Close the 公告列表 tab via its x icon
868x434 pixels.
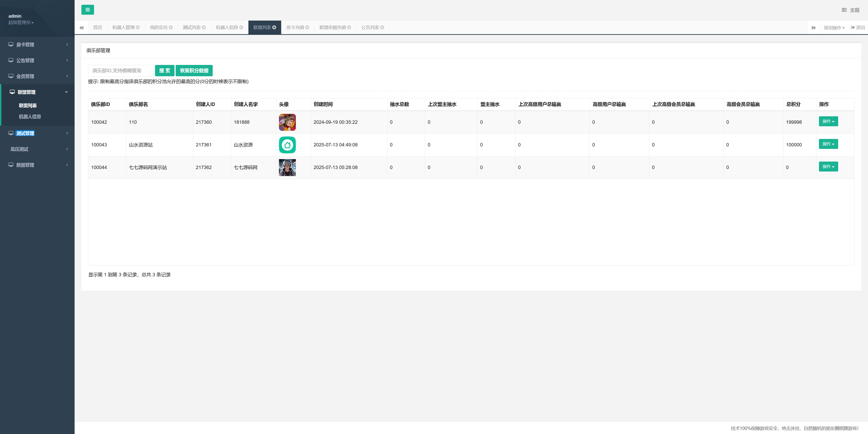coord(382,28)
